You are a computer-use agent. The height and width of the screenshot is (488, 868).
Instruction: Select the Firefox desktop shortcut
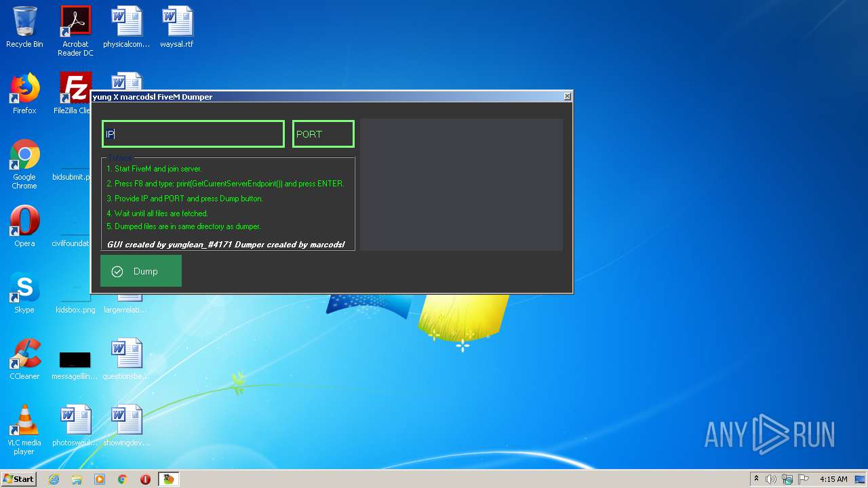coord(24,94)
